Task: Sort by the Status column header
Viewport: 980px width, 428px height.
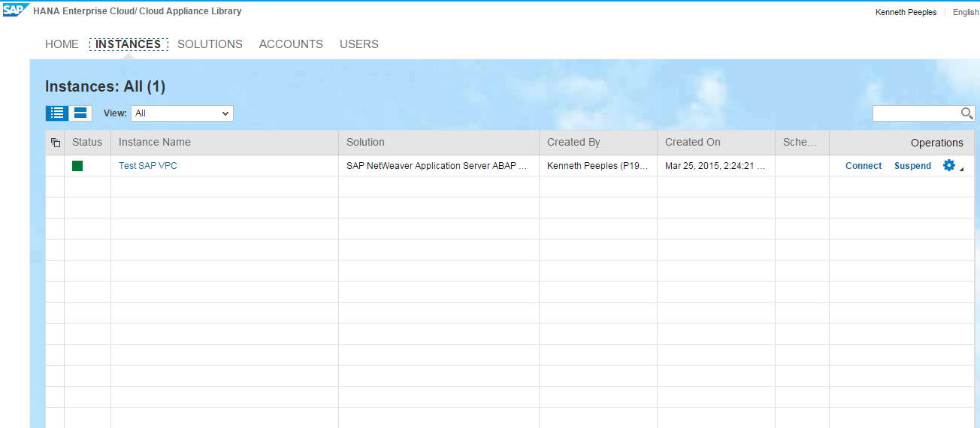Action: [x=87, y=142]
